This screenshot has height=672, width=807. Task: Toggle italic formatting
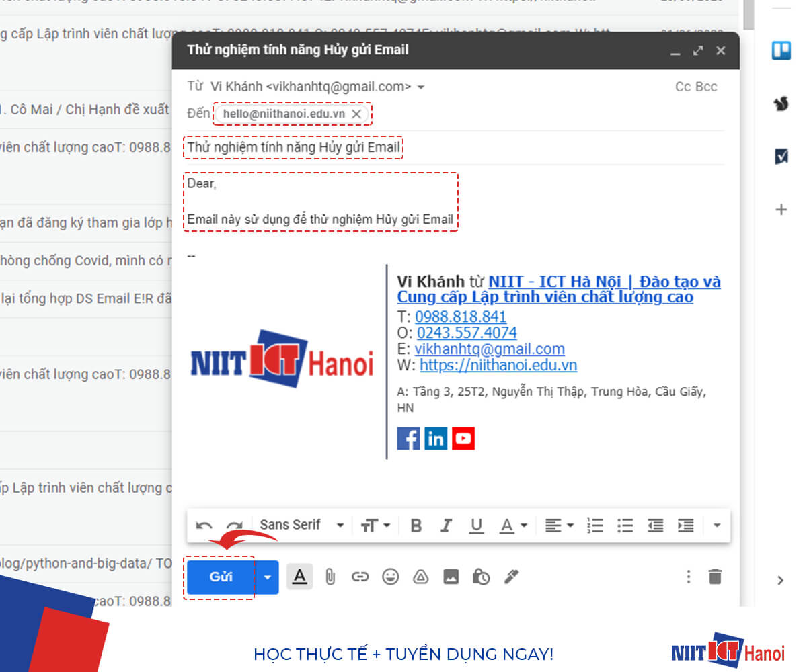(446, 525)
